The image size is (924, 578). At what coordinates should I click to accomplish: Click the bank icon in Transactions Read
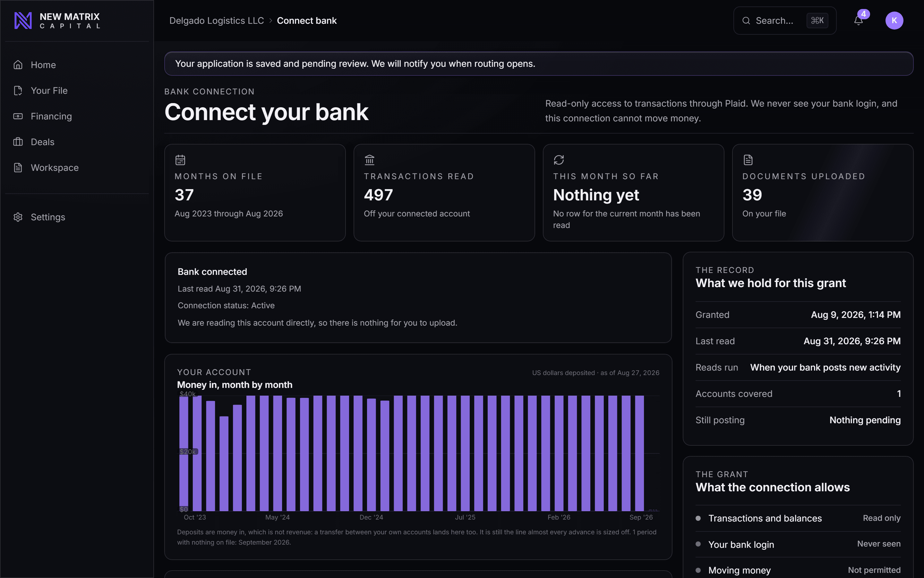point(370,160)
